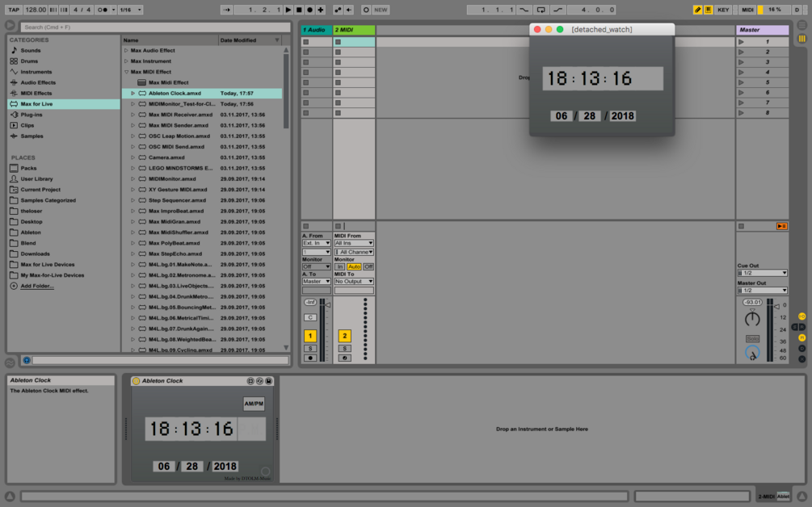Open Cue Out 1/2 dropdown

762,273
